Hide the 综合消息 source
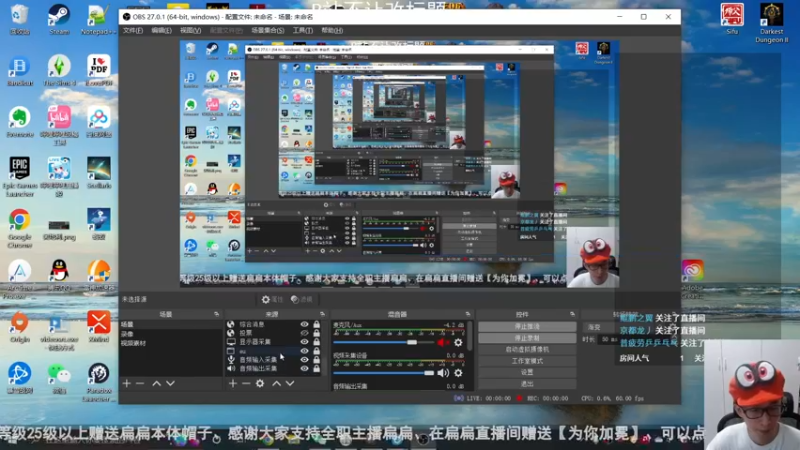The width and height of the screenshot is (800, 450). (x=305, y=324)
